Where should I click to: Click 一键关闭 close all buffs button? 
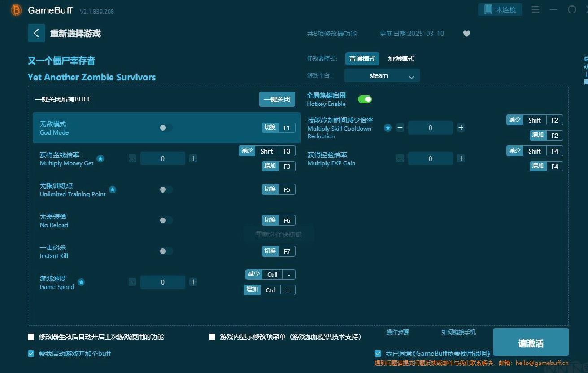point(277,99)
